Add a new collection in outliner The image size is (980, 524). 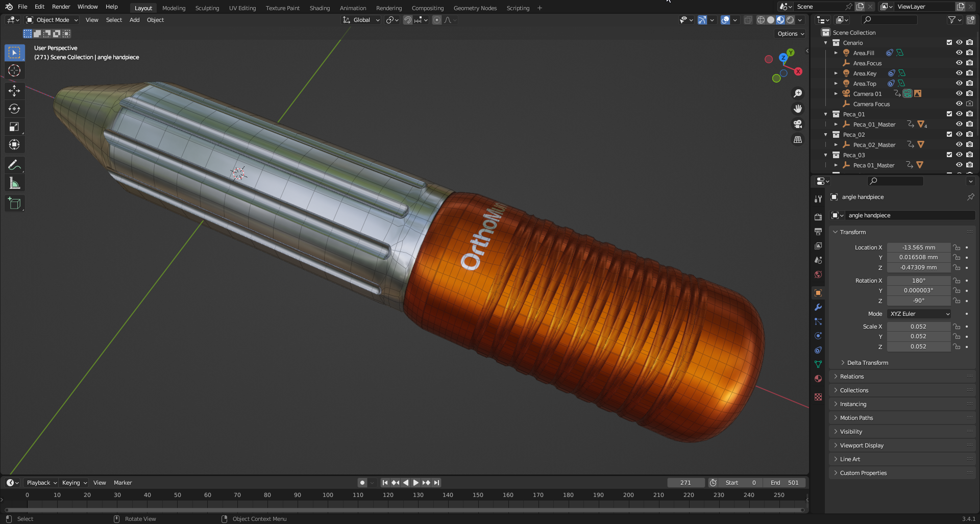(x=970, y=20)
